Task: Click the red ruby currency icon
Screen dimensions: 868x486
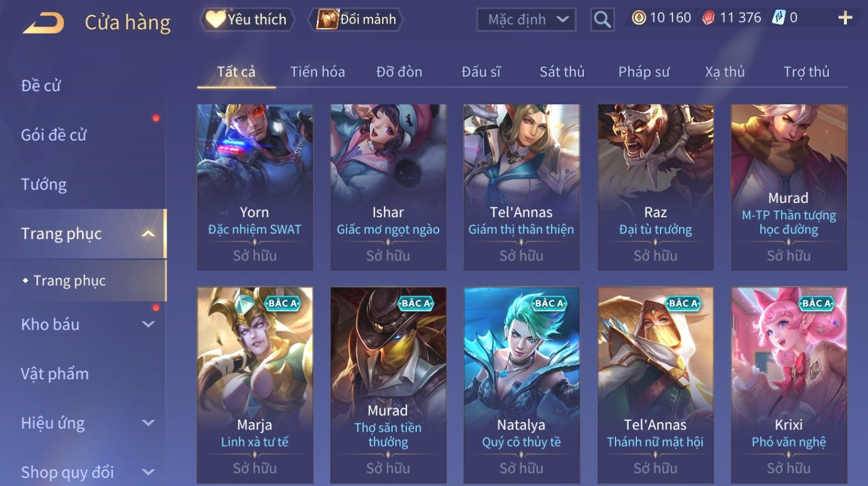Action: pos(708,18)
